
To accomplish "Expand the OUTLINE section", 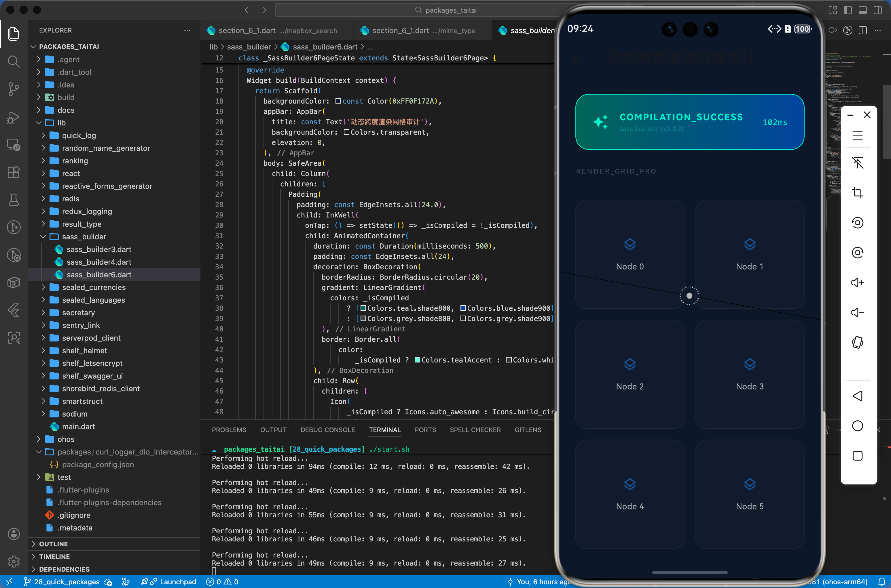I will [53, 544].
